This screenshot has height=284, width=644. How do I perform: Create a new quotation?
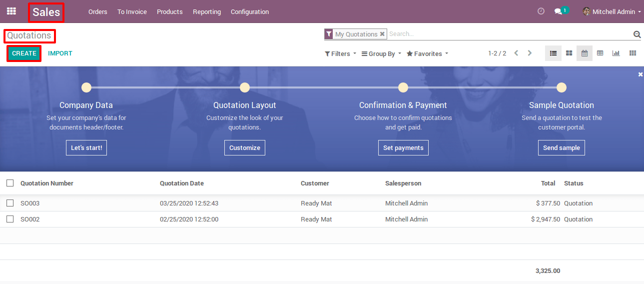[24, 53]
